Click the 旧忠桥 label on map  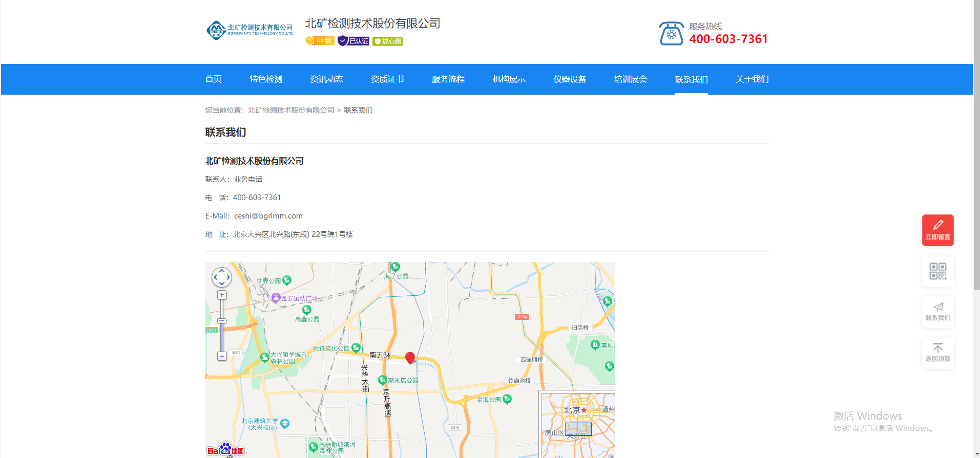click(580, 328)
